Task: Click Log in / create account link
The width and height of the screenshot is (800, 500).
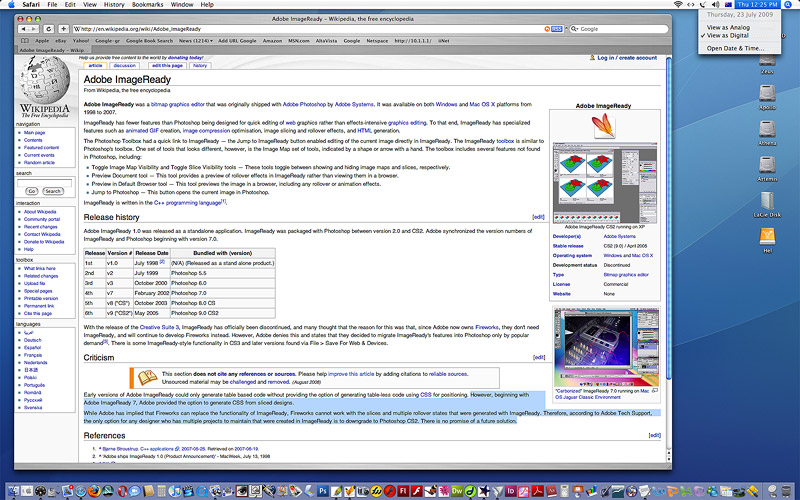Action: (627, 58)
